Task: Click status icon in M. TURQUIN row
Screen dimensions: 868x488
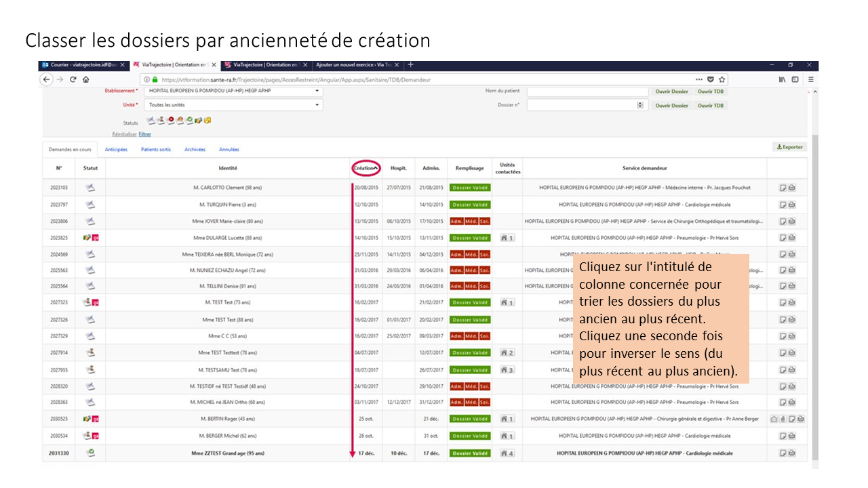Action: tap(90, 205)
